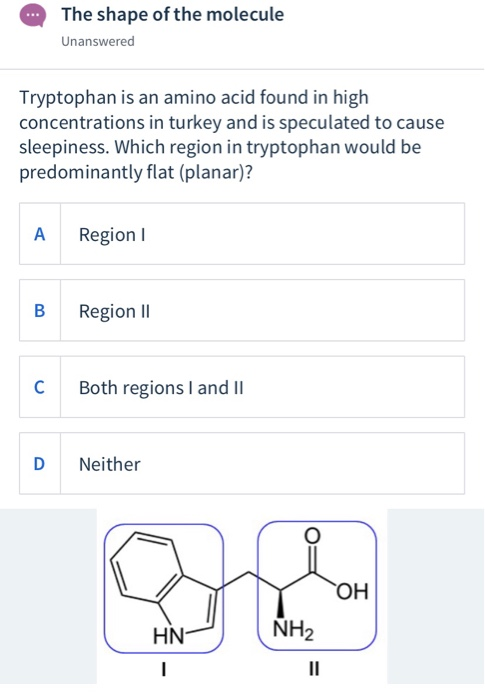Image resolution: width=485 pixels, height=700 pixels.
Task: Click the purple chat bubble icon
Action: 33,16
